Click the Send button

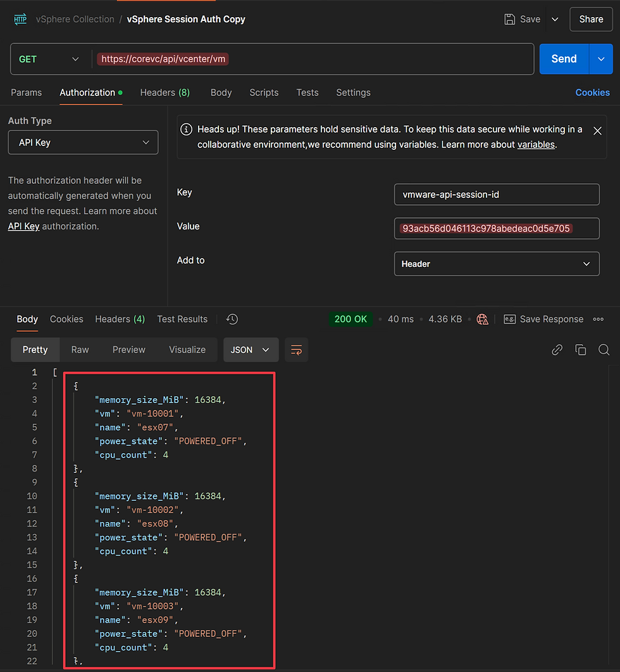(564, 59)
